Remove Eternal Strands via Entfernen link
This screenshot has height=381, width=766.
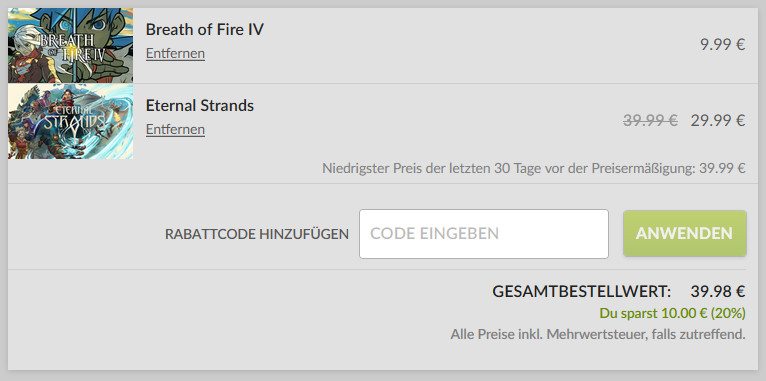point(175,129)
